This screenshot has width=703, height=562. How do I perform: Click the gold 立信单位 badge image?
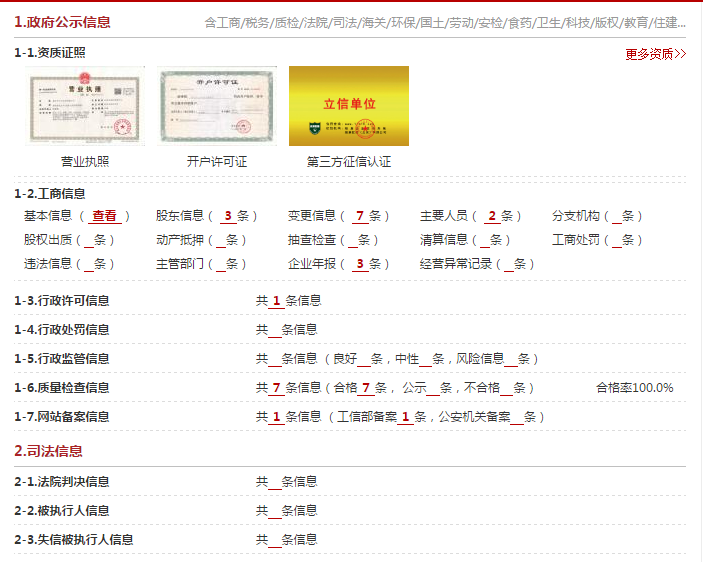point(348,106)
